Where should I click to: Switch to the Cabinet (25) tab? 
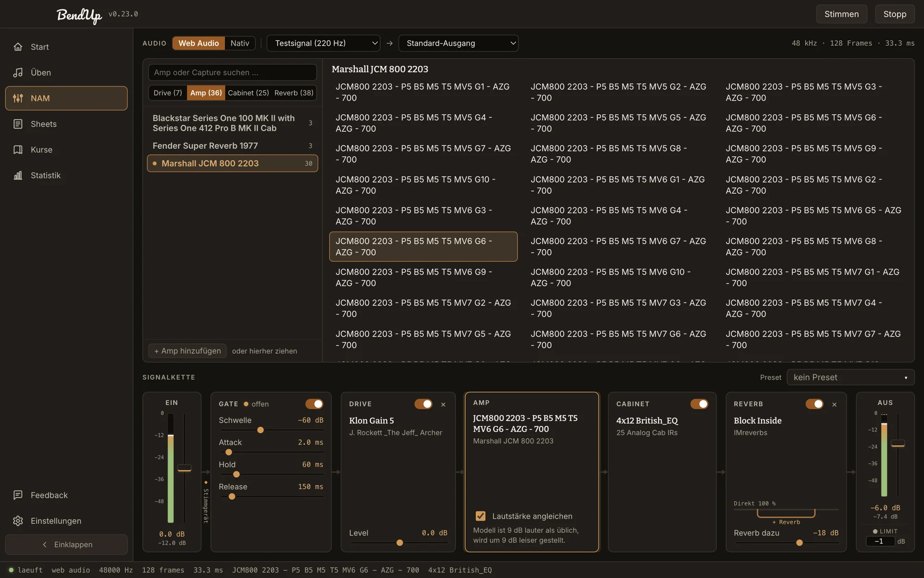pyautogui.click(x=248, y=93)
